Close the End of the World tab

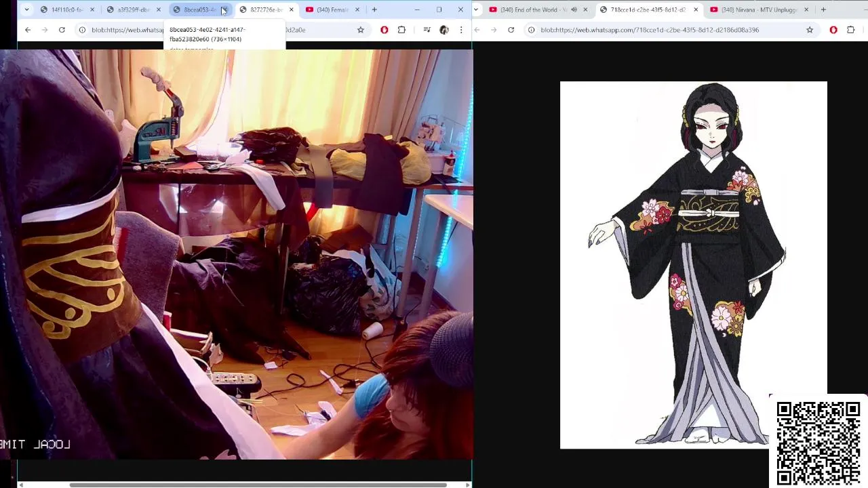tap(585, 9)
